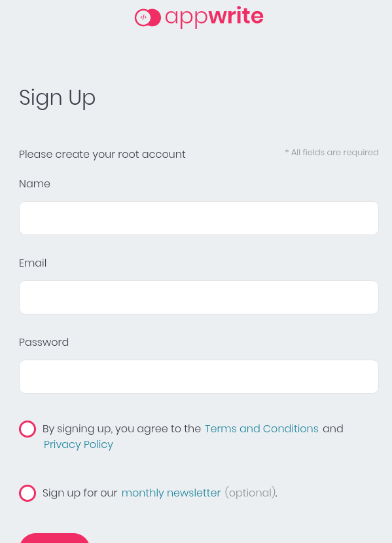Click the Sign up for our label text
Image resolution: width=392 pixels, height=543 pixels.
click(x=80, y=493)
